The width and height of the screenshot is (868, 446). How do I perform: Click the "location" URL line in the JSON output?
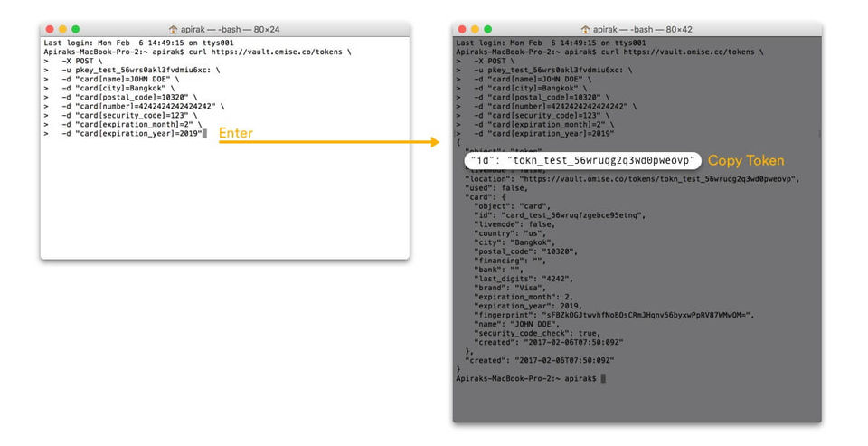click(x=632, y=179)
